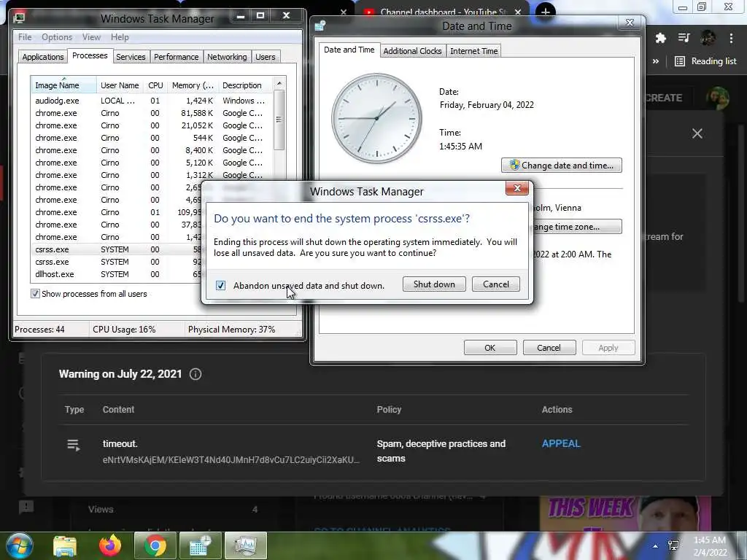Image resolution: width=747 pixels, height=560 pixels.
Task: Sort processes by User Name column
Action: pos(120,85)
